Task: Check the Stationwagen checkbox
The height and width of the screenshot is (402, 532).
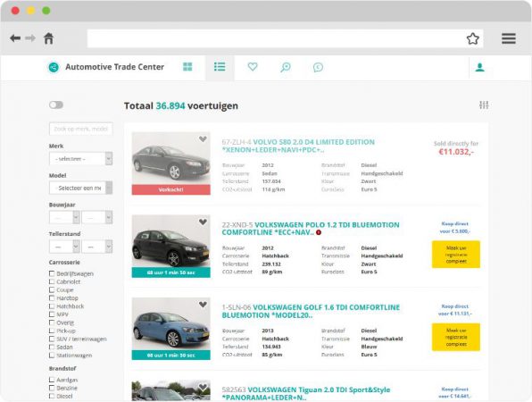Action: (52, 355)
